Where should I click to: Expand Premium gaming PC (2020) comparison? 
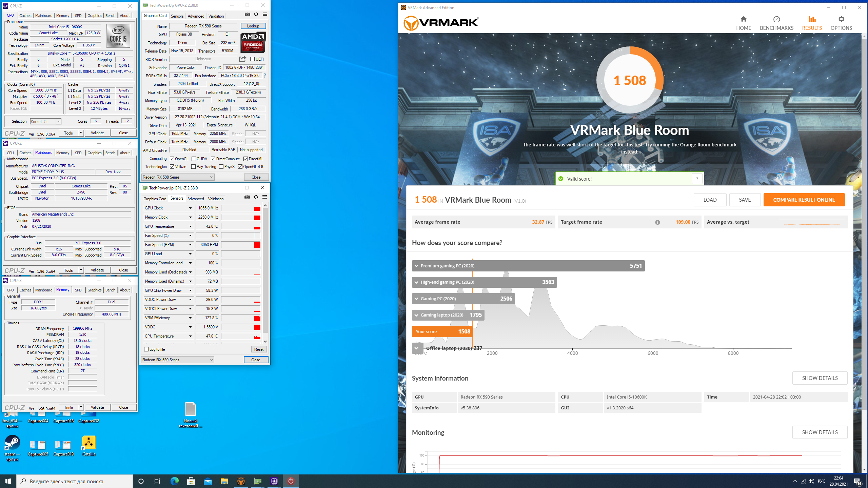tap(416, 266)
